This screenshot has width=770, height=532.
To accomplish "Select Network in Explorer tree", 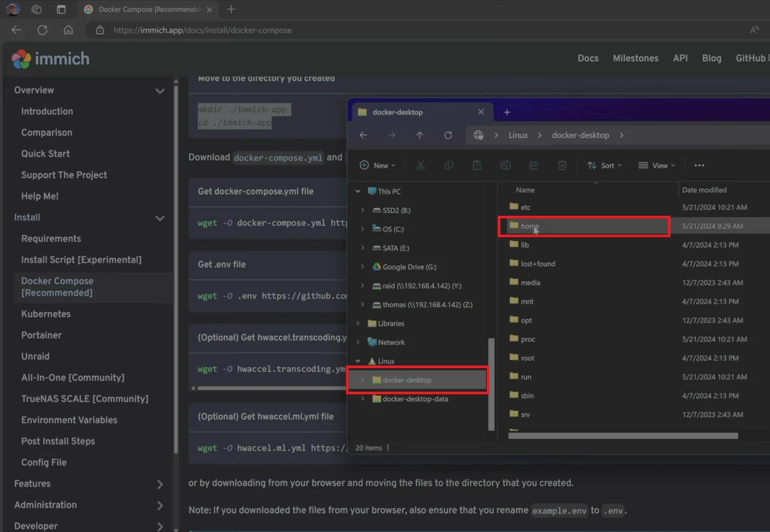I will pos(386,342).
